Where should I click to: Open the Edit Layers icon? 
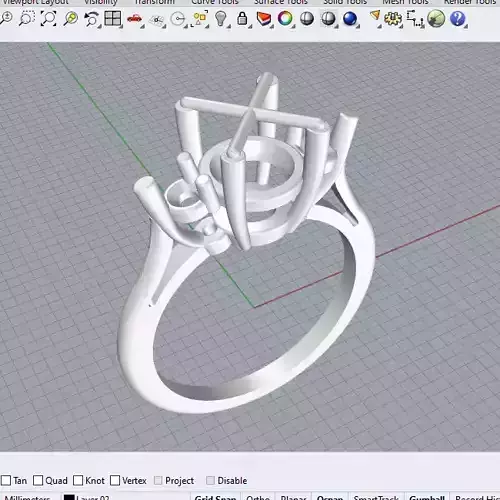[264, 19]
